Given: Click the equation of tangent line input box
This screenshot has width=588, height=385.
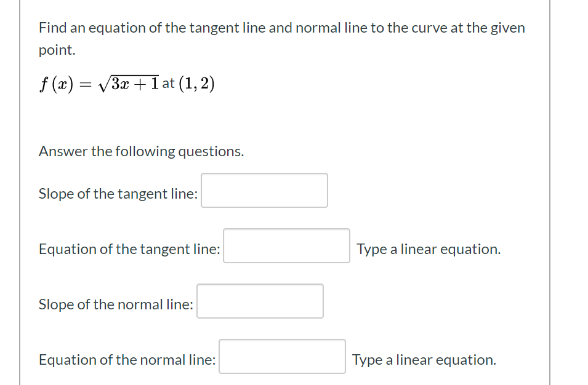Looking at the screenshot, I should (286, 245).
